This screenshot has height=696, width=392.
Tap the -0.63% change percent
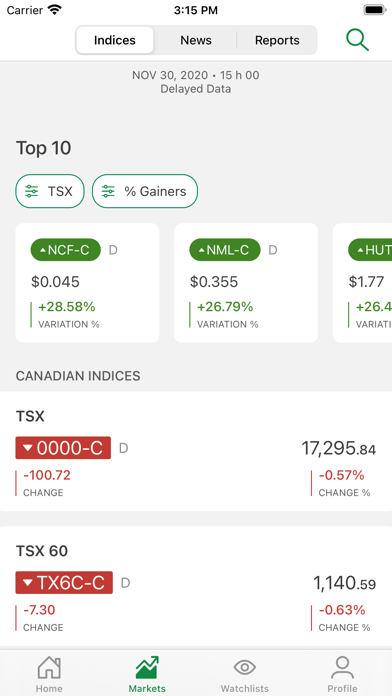tap(342, 610)
